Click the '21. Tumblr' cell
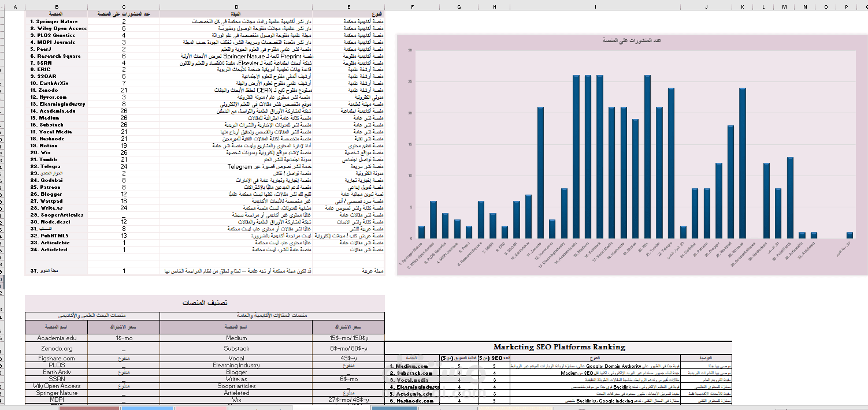The image size is (868, 410). point(56,159)
